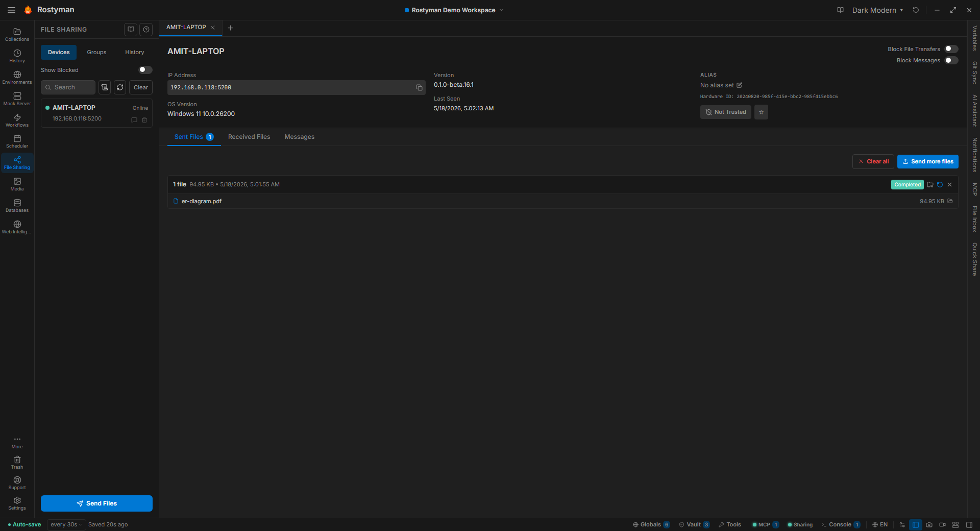980x531 pixels.
Task: Mark the device as favorite with star
Action: pyautogui.click(x=761, y=112)
